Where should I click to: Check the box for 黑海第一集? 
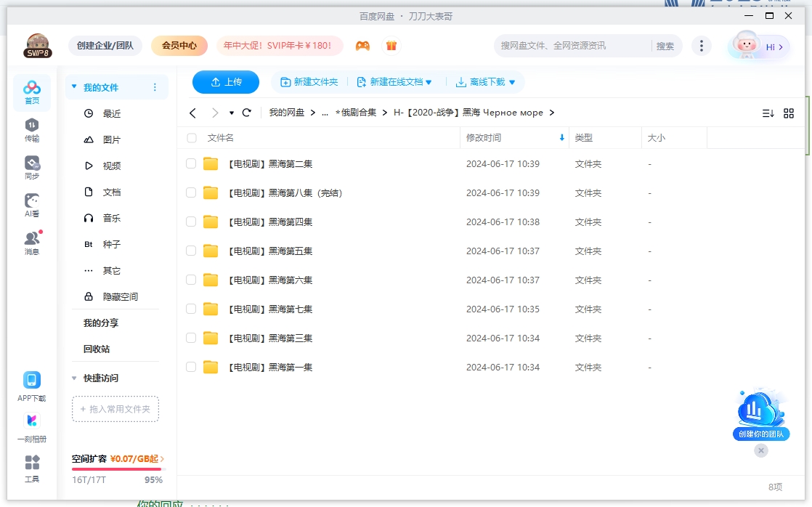191,367
